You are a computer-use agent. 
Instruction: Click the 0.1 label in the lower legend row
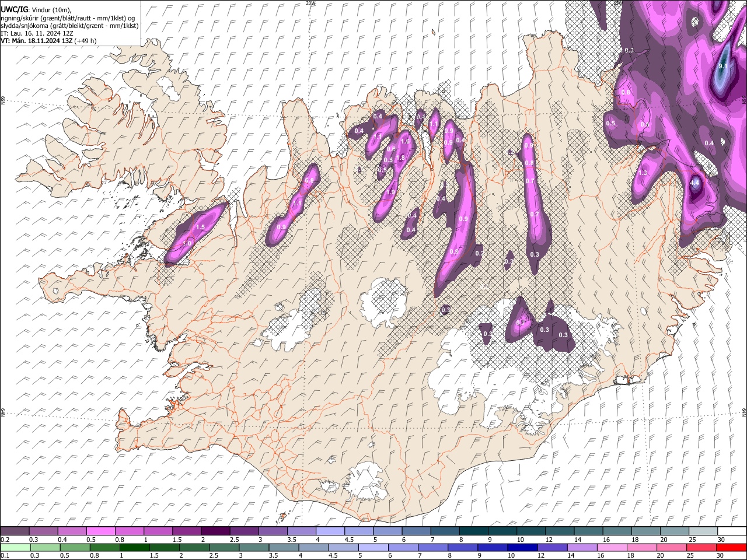[x=5, y=556]
